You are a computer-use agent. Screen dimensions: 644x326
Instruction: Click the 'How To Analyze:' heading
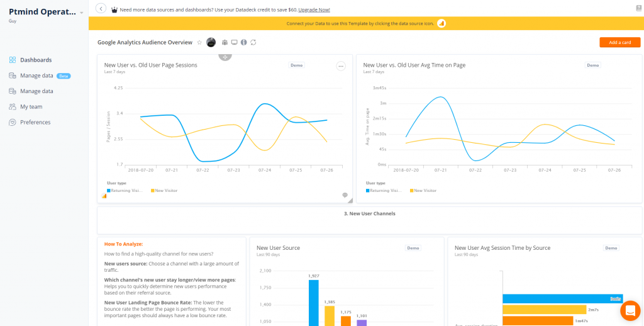click(x=124, y=244)
